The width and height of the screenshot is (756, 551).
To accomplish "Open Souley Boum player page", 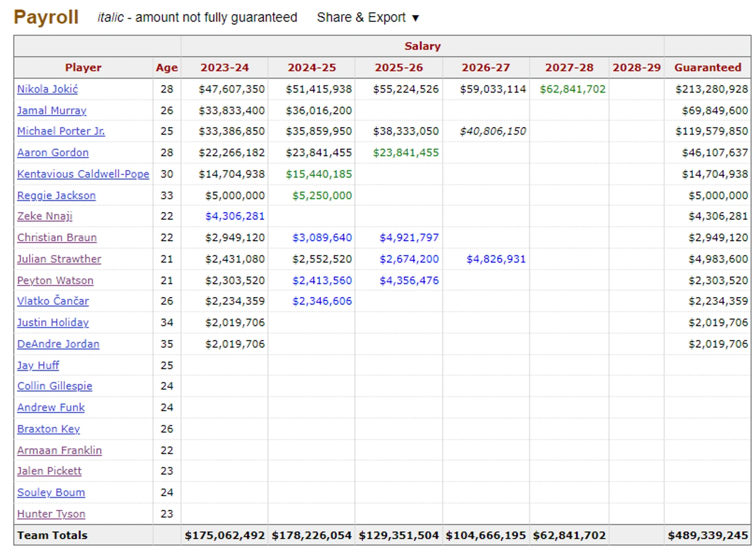I will (51, 493).
